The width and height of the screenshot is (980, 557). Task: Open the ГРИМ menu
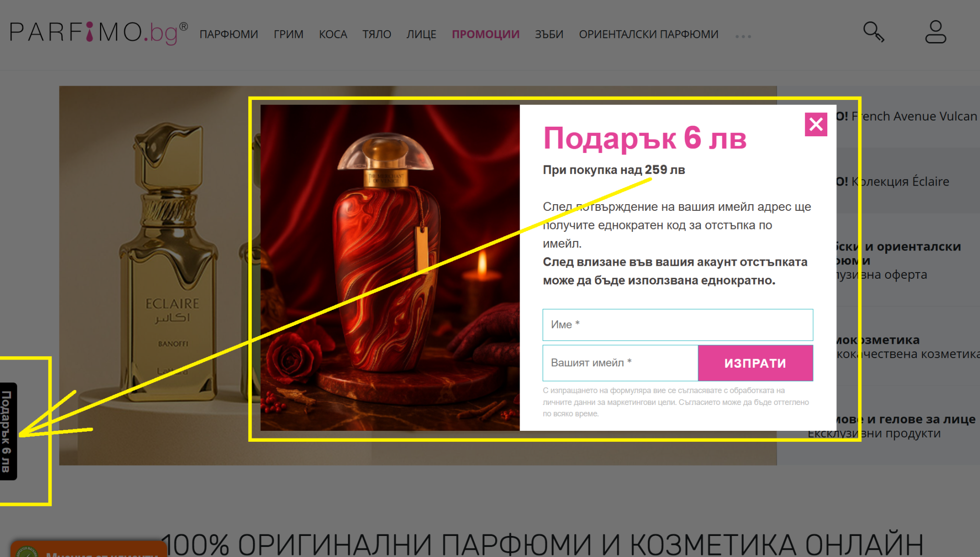click(x=289, y=34)
